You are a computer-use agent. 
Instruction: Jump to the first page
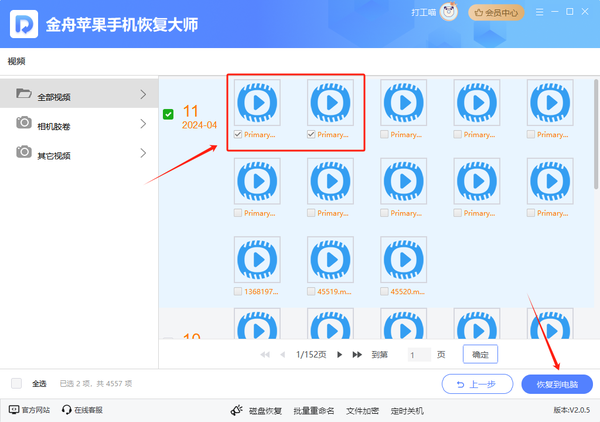click(265, 355)
